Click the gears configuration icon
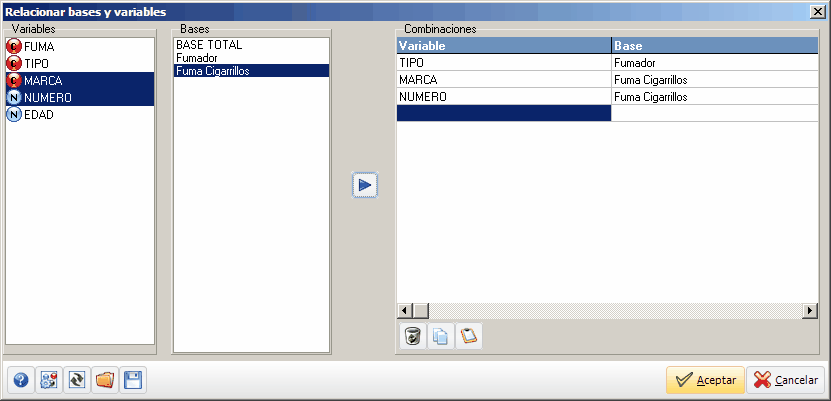Screen dimensions: 831x401 pos(49,380)
